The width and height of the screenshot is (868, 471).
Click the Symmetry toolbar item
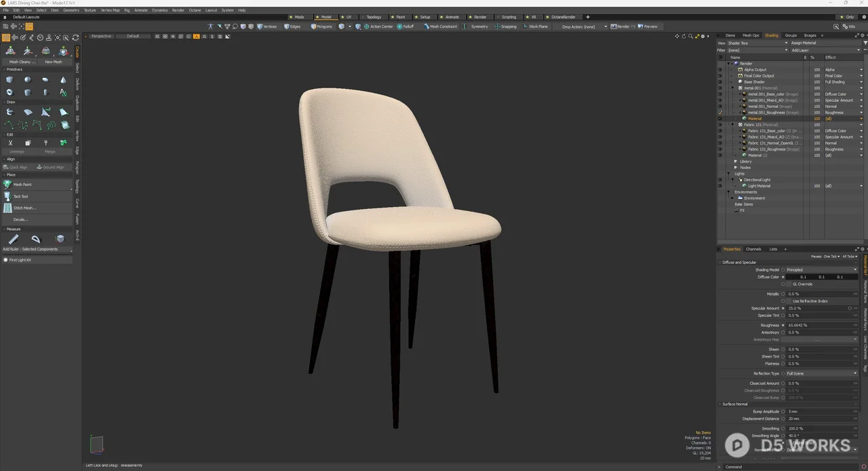[476, 26]
